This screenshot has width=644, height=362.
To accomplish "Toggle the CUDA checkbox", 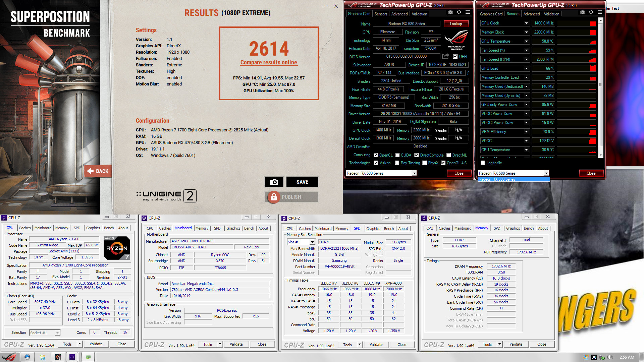I will (397, 155).
